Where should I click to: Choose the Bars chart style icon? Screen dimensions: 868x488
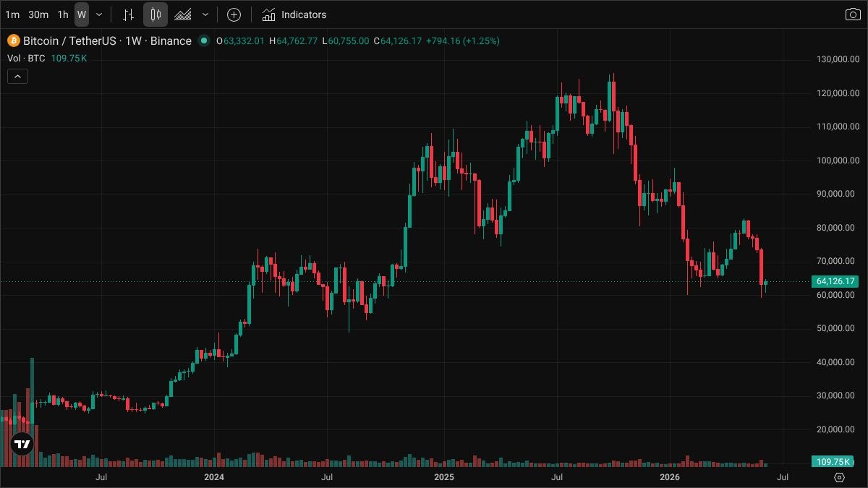[x=128, y=14]
